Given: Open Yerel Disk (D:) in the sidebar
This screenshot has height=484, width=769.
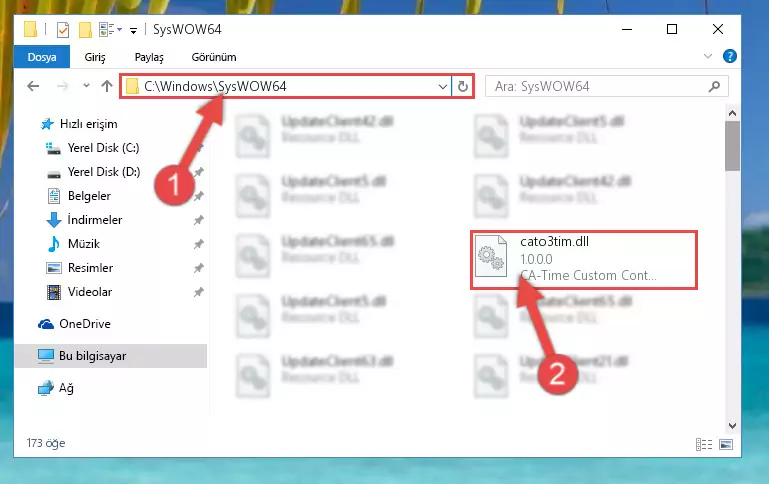Looking at the screenshot, I should 104,172.
